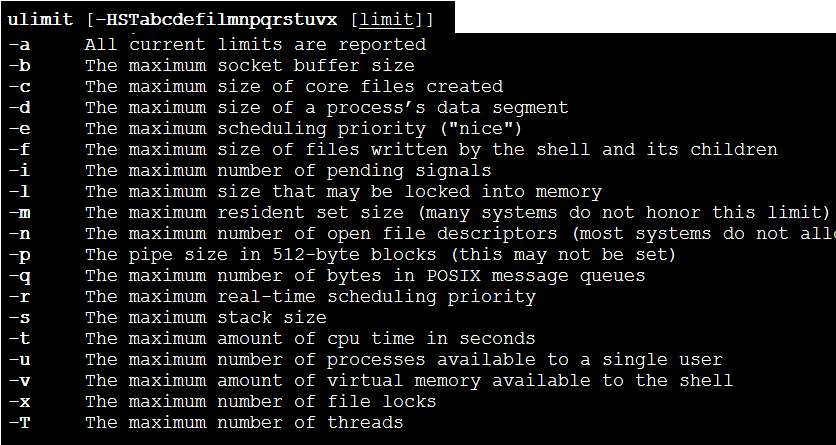The height and width of the screenshot is (445, 836).
Task: Click the -a option flag
Action: tap(18, 44)
